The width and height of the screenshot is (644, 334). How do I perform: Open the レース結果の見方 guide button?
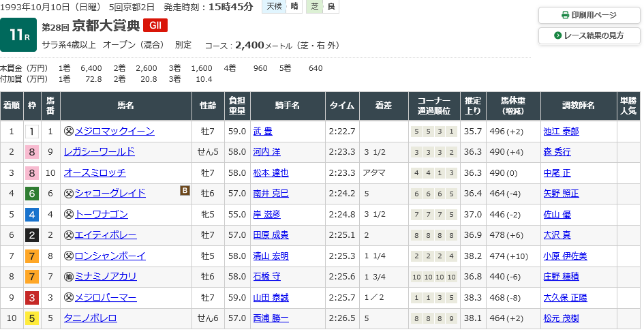(x=589, y=35)
